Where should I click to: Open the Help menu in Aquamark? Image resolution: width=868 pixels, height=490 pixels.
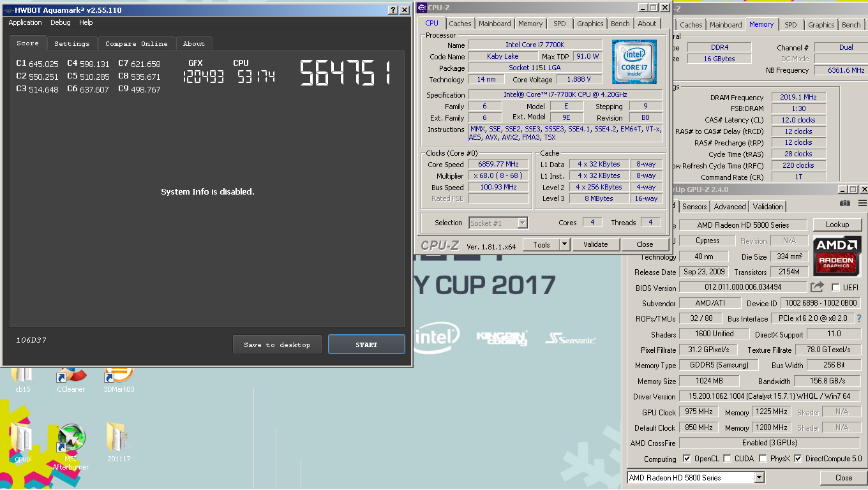coord(86,22)
